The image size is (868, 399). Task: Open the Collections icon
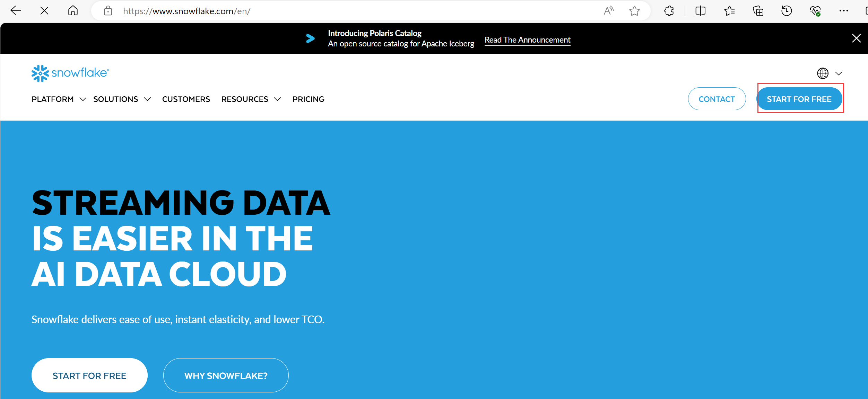click(758, 11)
